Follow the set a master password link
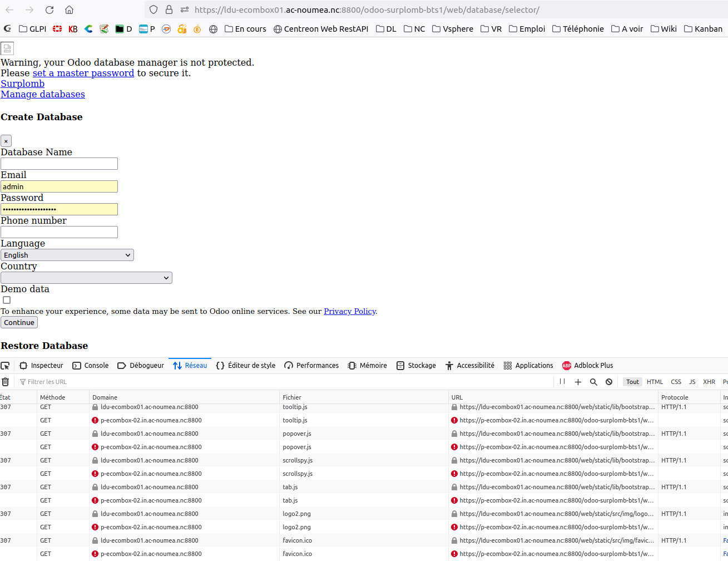 [x=83, y=73]
